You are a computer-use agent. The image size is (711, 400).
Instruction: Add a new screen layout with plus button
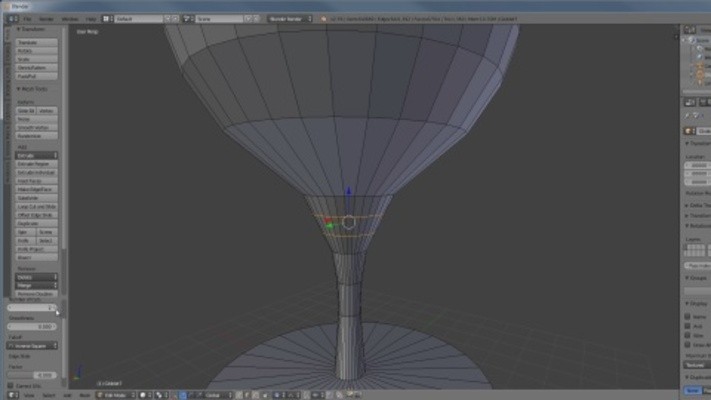pos(167,19)
